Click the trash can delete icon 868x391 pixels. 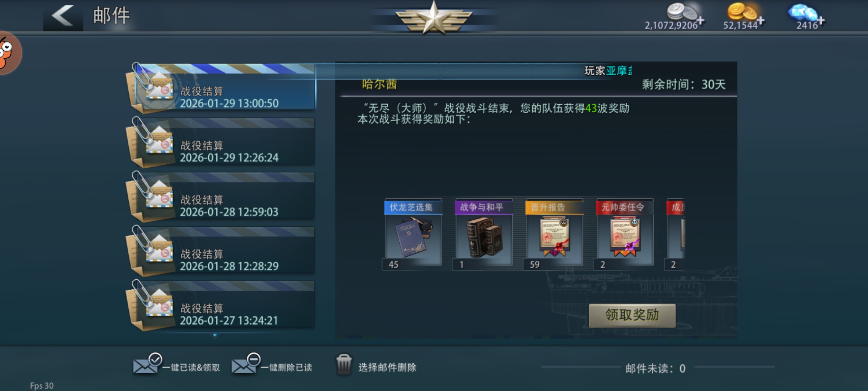click(344, 365)
